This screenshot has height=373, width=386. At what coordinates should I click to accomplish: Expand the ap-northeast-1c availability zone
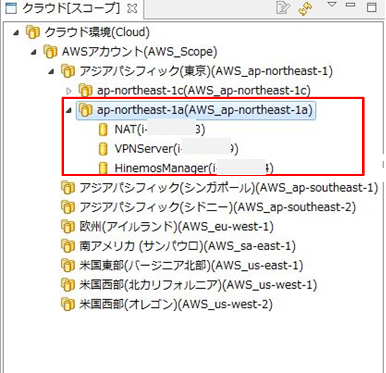(69, 91)
